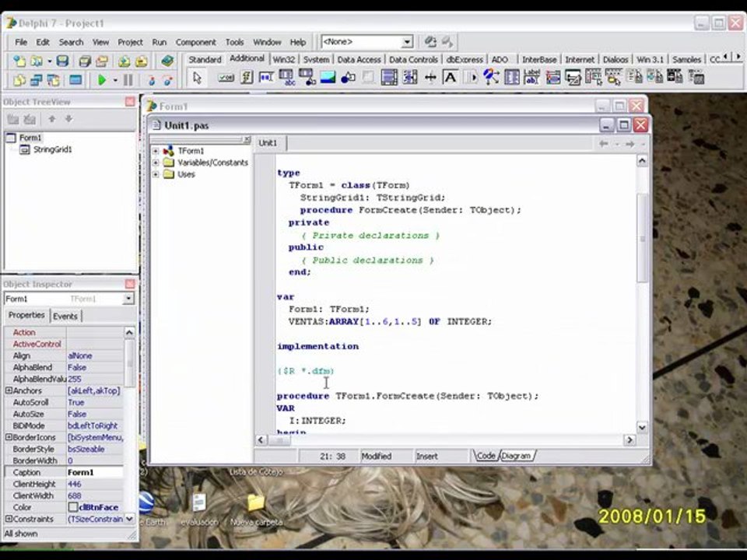Open Help contents book icon

[x=167, y=61]
